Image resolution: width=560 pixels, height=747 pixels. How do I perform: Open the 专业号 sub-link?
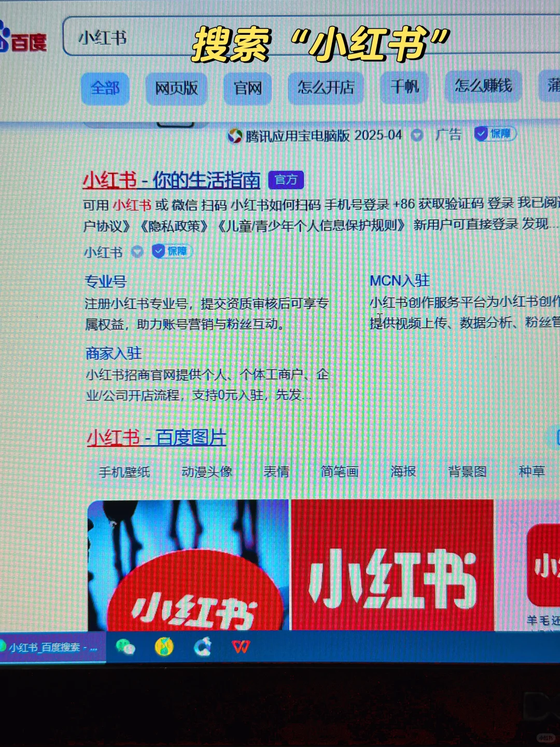point(106,282)
